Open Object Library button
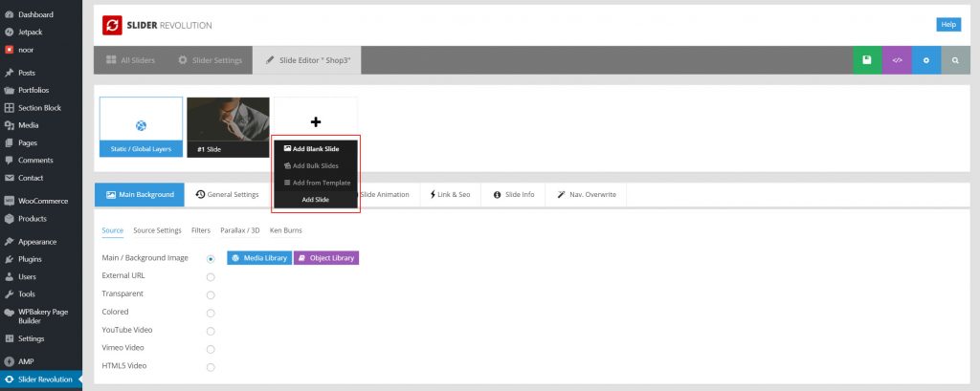Image resolution: width=980 pixels, height=391 pixels. point(326,258)
